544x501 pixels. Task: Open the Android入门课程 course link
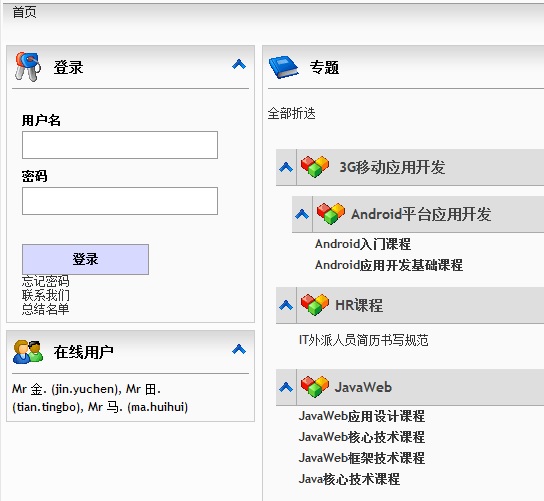[363, 244]
